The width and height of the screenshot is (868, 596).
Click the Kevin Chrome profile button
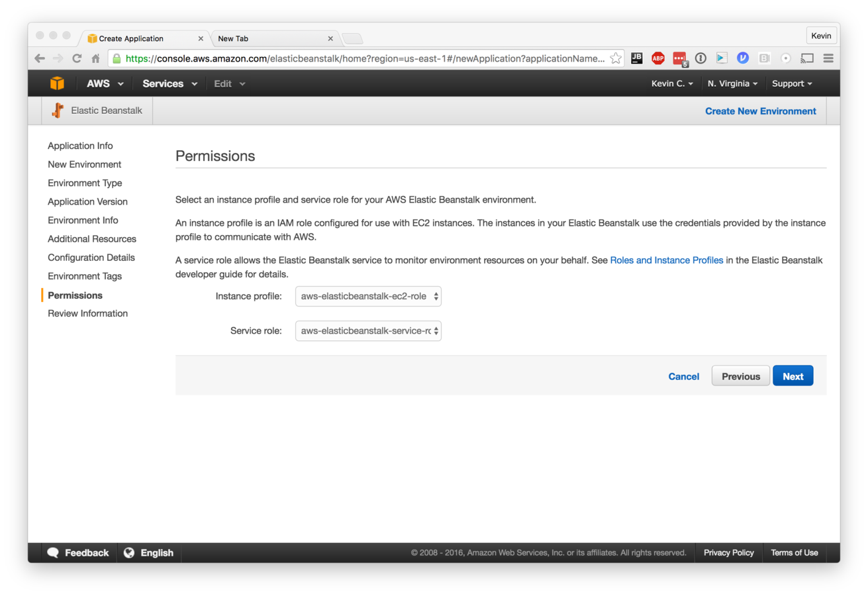822,36
